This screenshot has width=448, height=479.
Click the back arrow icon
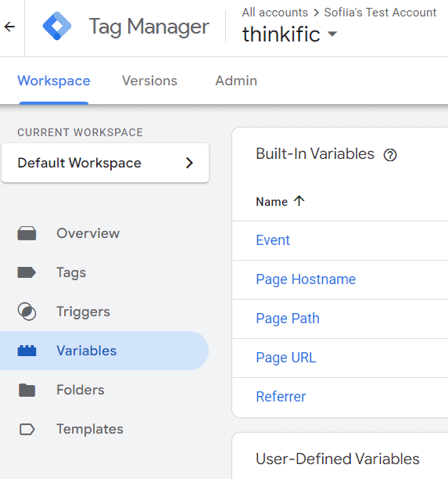pos(9,27)
